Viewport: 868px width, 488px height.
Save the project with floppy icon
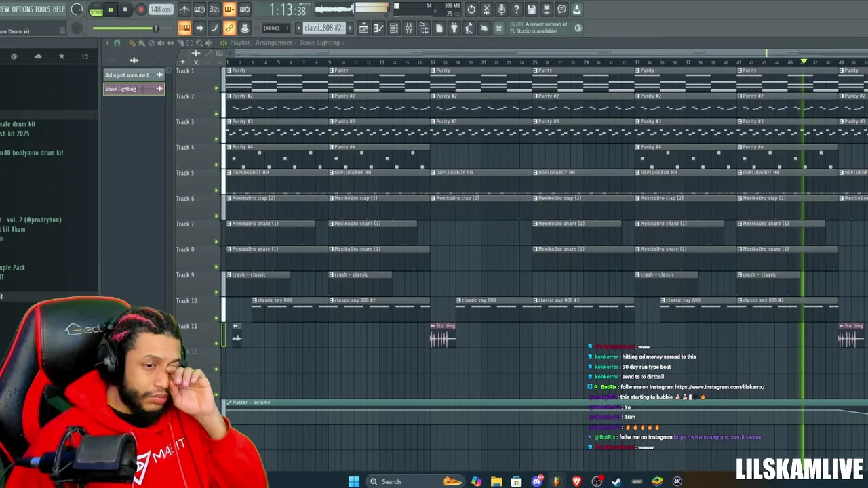(532, 9)
